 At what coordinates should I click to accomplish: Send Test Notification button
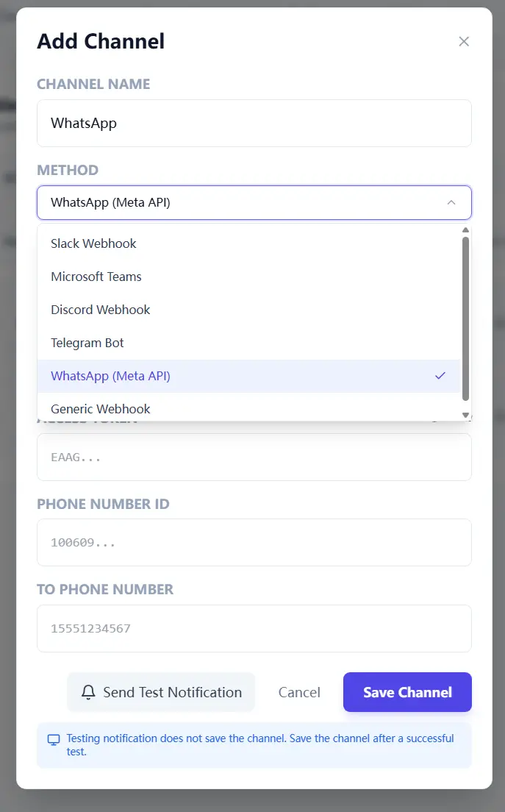click(161, 692)
